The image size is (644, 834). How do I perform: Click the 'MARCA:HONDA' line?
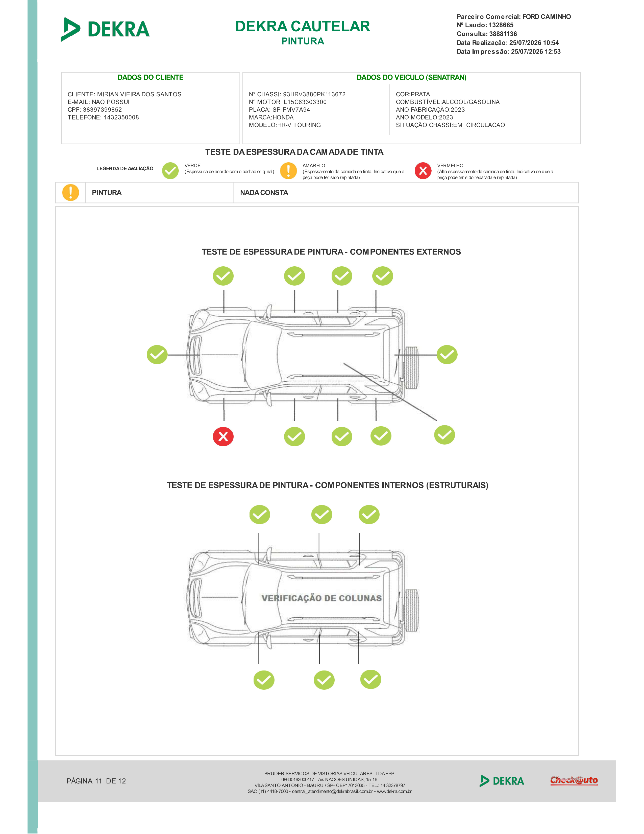click(271, 117)
